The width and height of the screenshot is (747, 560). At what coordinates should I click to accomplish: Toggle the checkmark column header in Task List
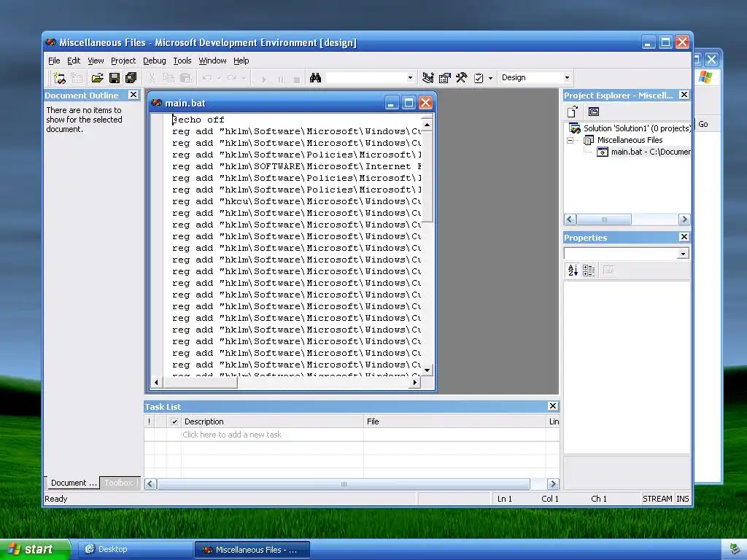(174, 421)
